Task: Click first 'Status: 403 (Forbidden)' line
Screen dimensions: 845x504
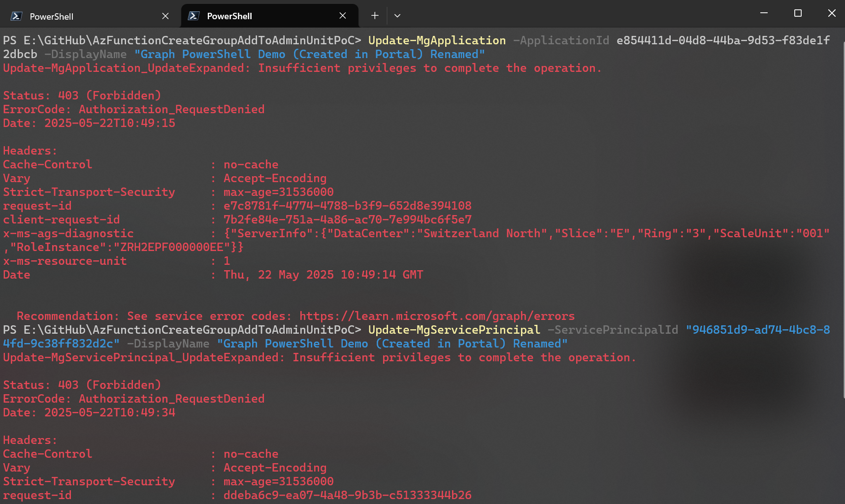Action: [x=82, y=95]
